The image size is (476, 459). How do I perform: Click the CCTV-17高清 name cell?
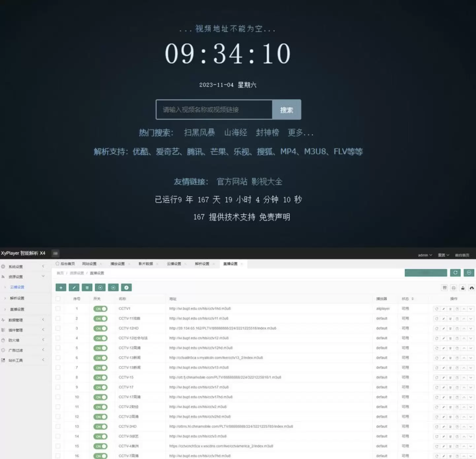pyautogui.click(x=130, y=397)
